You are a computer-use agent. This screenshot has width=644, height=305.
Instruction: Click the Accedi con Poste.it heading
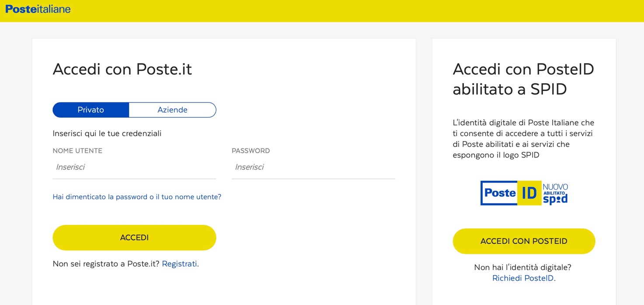click(x=122, y=69)
